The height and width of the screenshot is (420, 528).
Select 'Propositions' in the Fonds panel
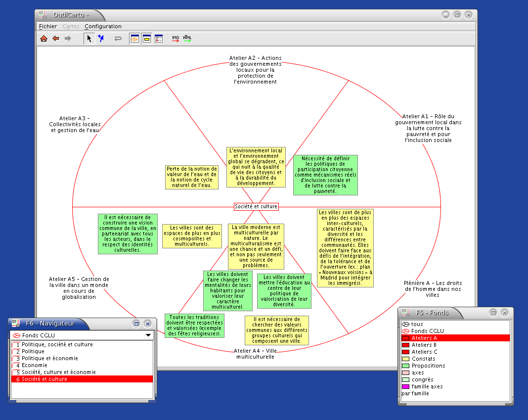coord(428,366)
